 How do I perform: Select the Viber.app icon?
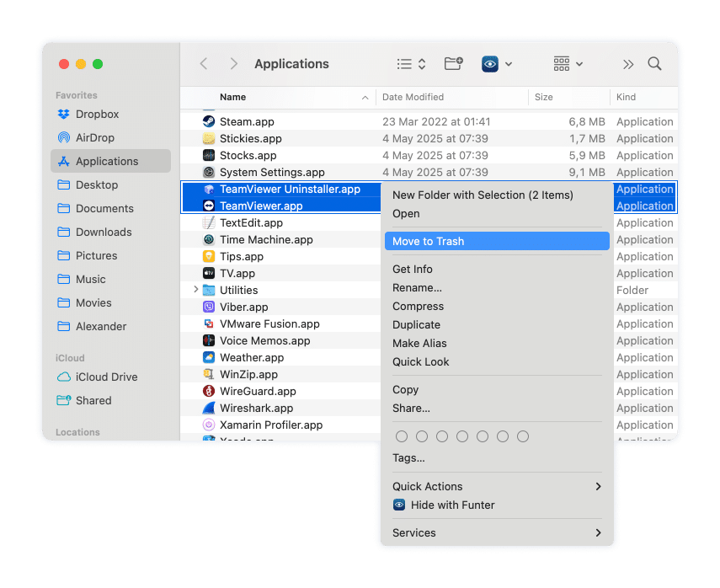209,307
